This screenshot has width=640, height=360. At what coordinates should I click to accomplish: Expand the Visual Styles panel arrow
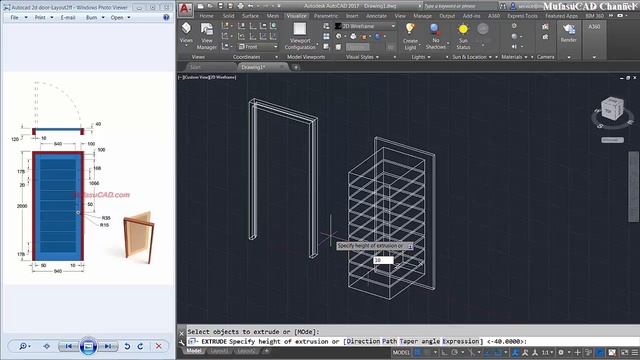click(x=378, y=57)
